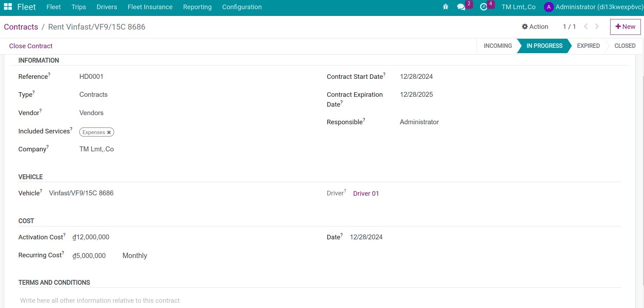Go to next record arrow

click(x=597, y=26)
